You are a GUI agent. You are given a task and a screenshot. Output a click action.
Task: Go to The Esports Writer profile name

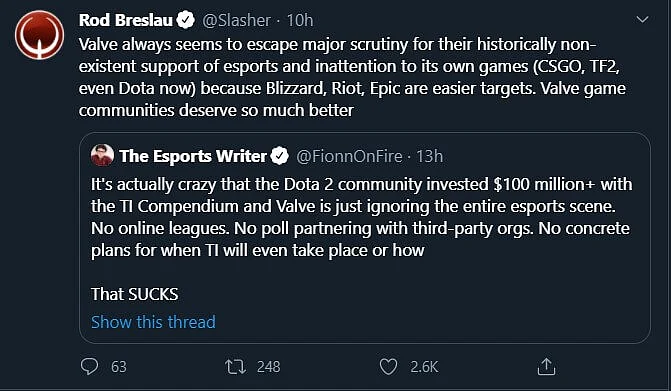tap(193, 156)
